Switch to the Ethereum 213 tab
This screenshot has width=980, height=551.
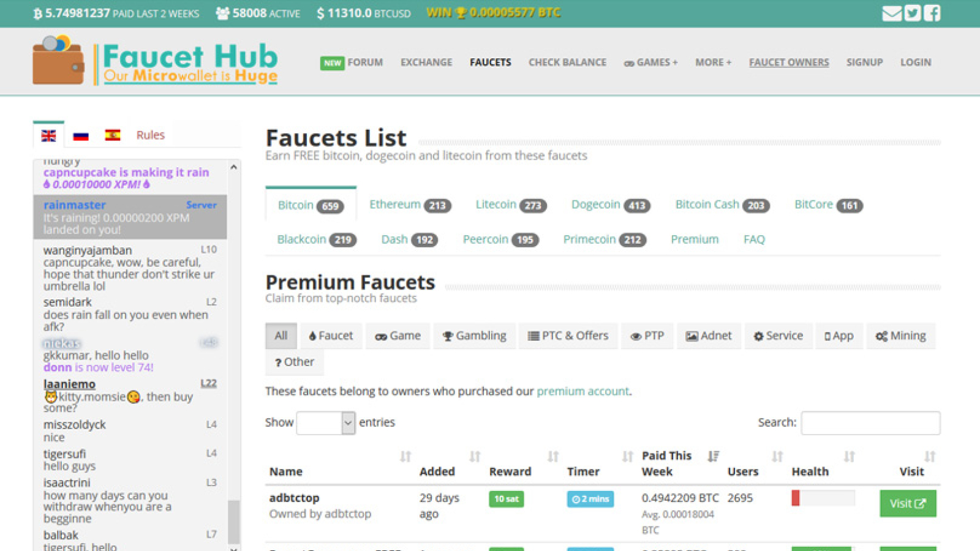tap(410, 205)
